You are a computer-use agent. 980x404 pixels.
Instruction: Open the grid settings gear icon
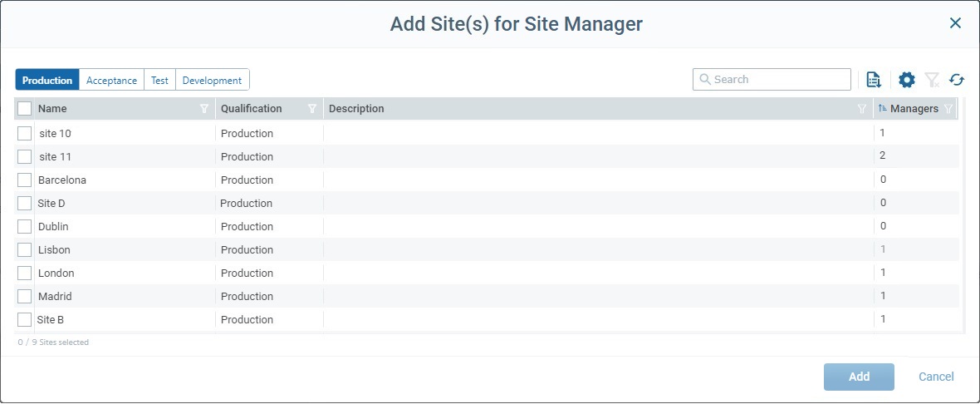point(907,80)
